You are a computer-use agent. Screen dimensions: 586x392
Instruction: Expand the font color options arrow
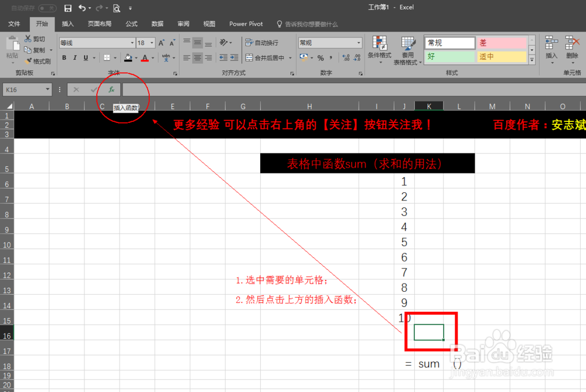click(x=153, y=58)
